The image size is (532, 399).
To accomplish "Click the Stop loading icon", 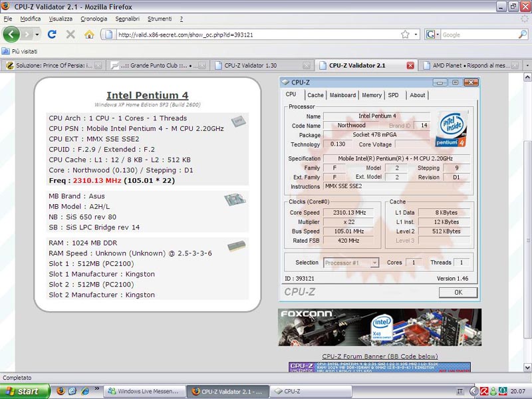I will 70,35.
